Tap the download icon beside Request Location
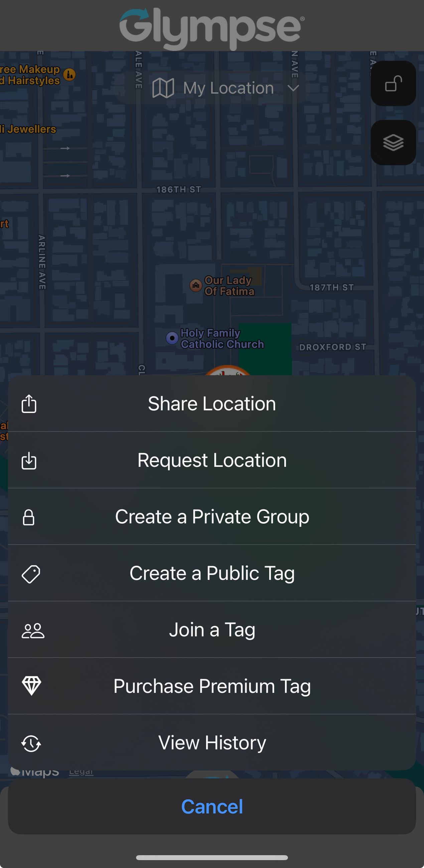Viewport: 424px width, 868px height. point(29,460)
